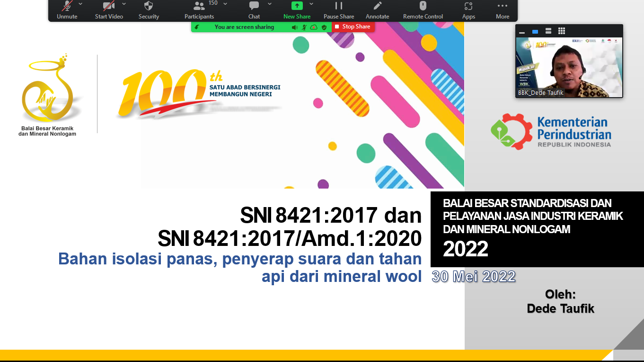Viewport: 644px width, 362px height.
Task: Click 'BALAI BESAR STANDARDISASI DAN' heading text
Action: click(x=527, y=203)
